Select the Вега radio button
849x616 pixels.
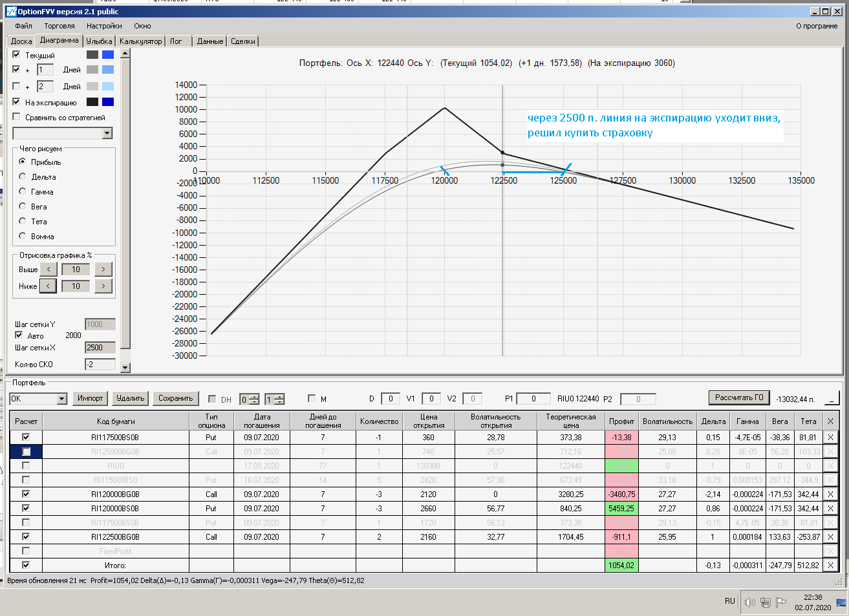tap(23, 206)
